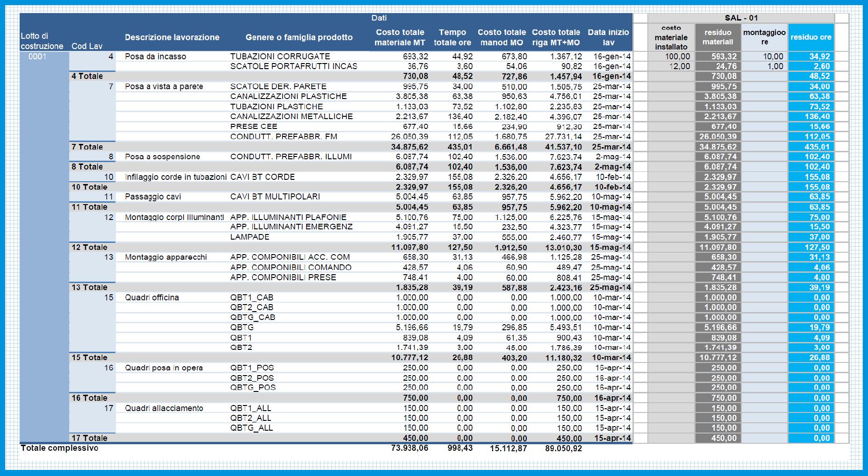Image resolution: width=868 pixels, height=476 pixels.
Task: Click the grand total '89.050,92' cell
Action: pyautogui.click(x=563, y=448)
